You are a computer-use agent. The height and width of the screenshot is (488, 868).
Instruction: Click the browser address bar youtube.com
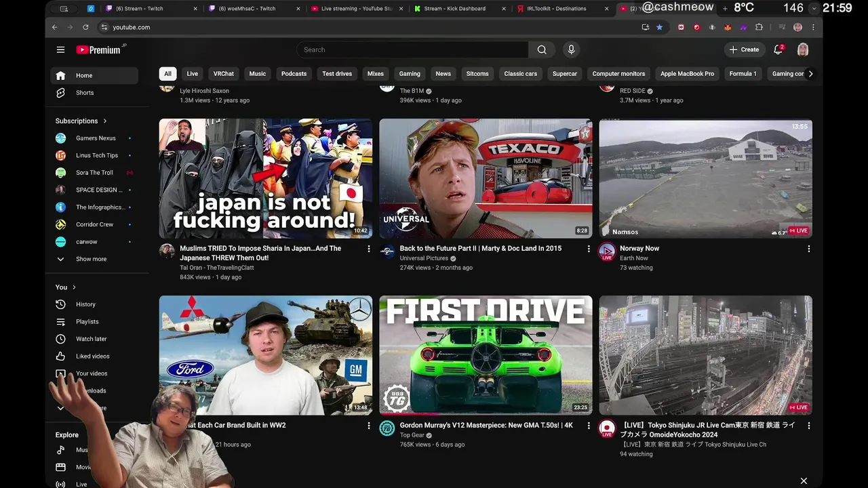coord(366,27)
